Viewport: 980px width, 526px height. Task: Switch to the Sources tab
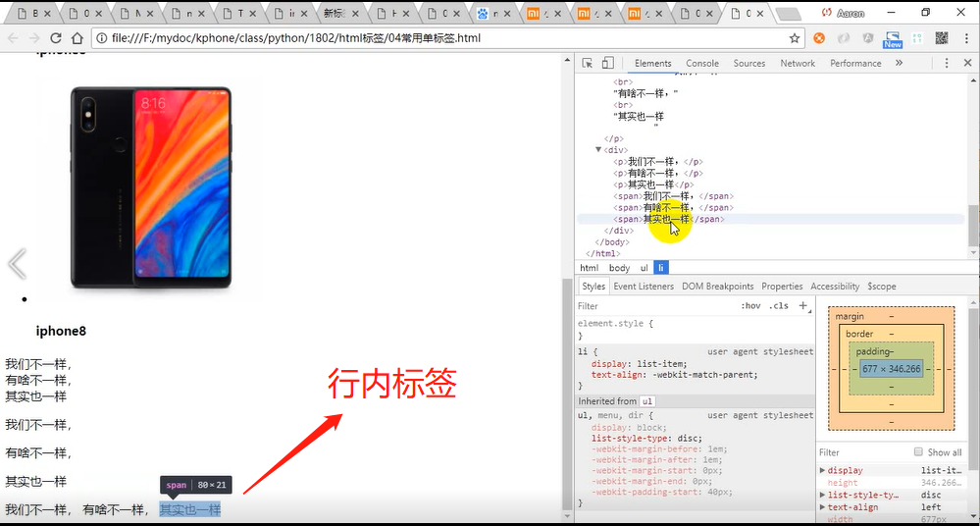coord(748,63)
